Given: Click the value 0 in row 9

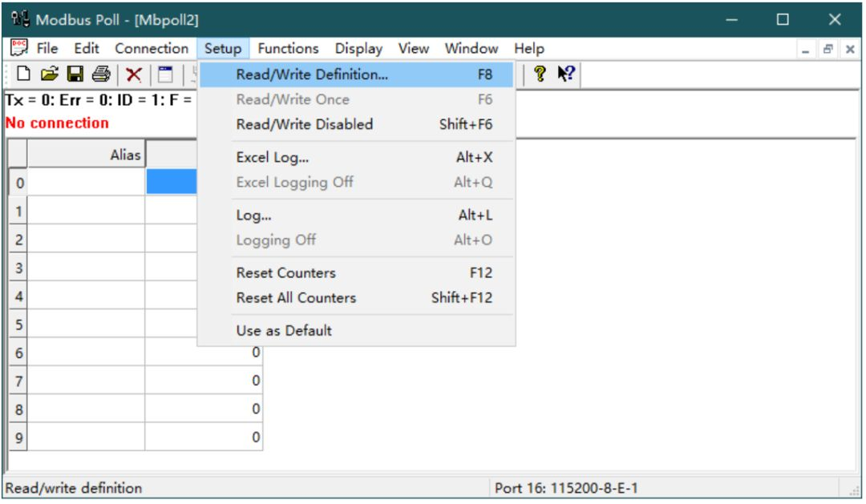Looking at the screenshot, I should click(x=256, y=437).
